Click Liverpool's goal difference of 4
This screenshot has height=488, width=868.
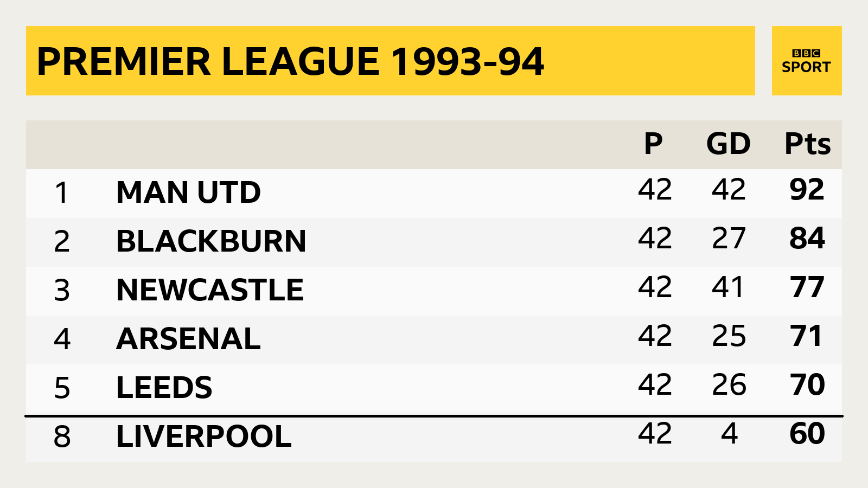tap(730, 434)
